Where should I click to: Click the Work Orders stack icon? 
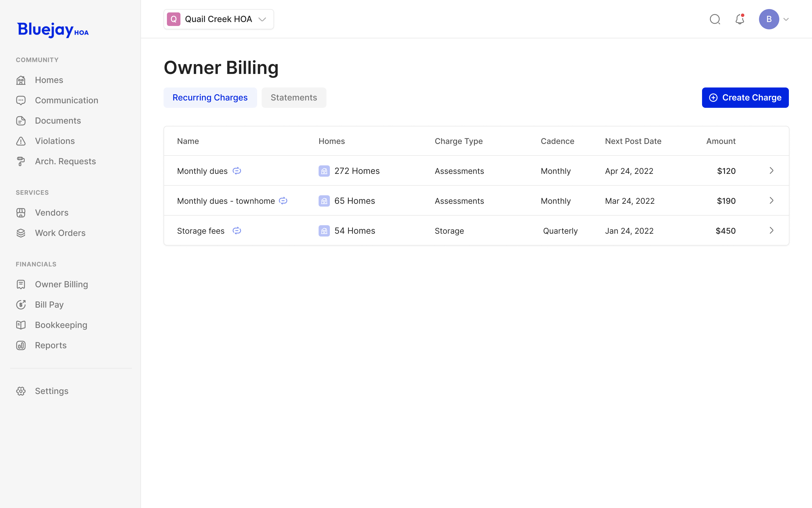21,233
